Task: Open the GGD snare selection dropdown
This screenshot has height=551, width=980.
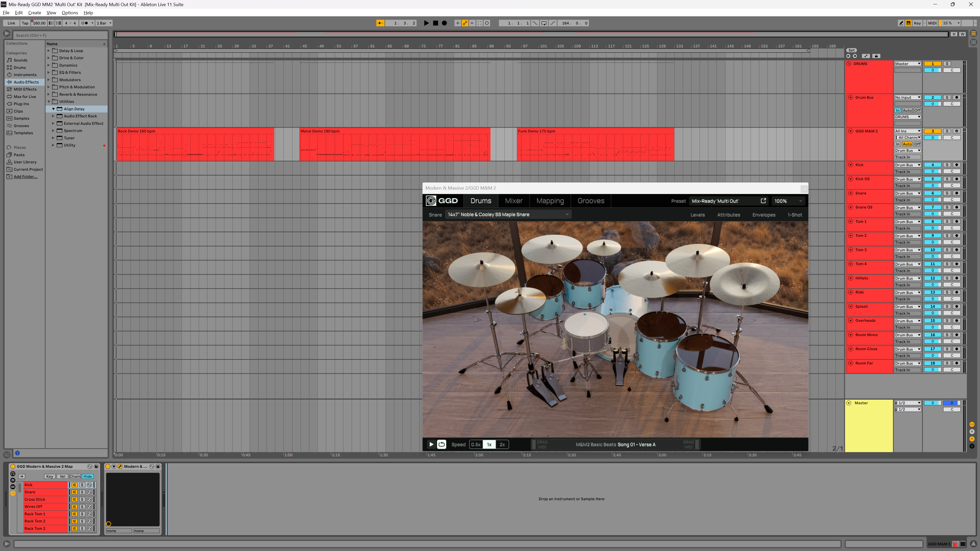Action: coord(508,214)
